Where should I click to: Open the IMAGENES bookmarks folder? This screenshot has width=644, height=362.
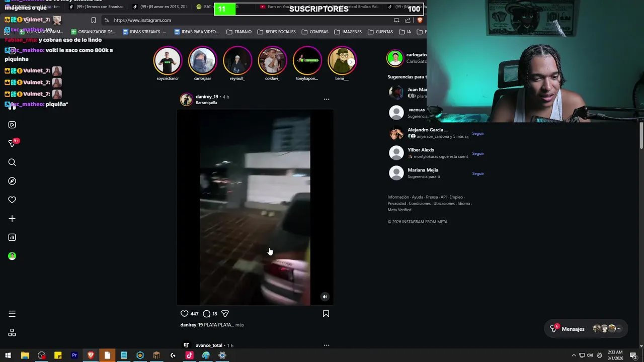point(348,32)
